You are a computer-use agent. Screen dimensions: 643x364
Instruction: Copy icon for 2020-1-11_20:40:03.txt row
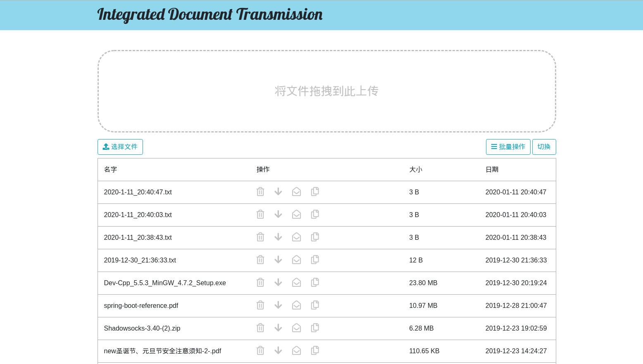click(315, 214)
